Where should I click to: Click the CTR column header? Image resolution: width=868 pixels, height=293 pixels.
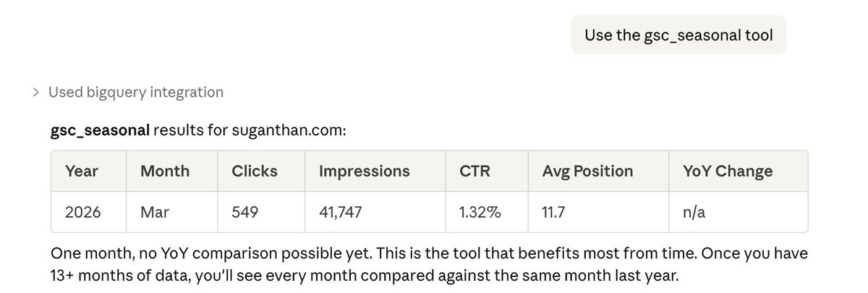[475, 171]
